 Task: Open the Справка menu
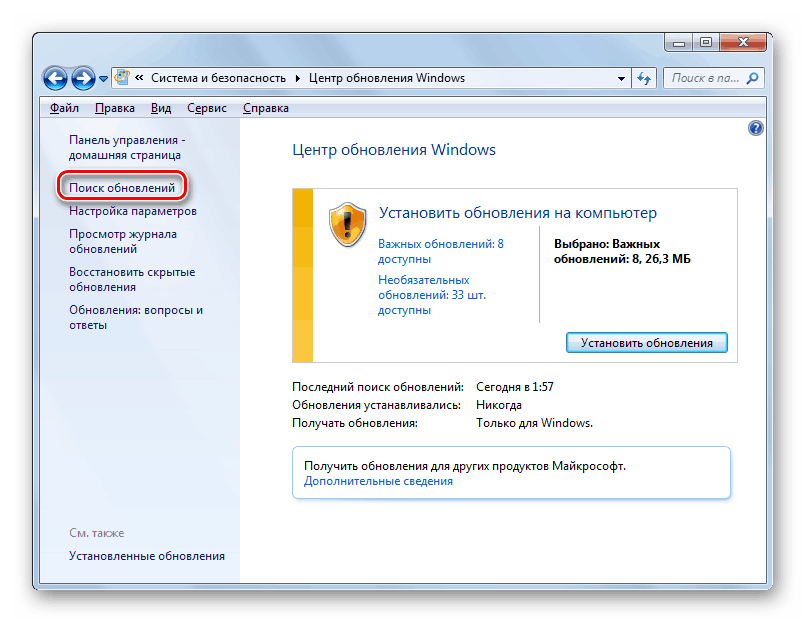(266, 108)
